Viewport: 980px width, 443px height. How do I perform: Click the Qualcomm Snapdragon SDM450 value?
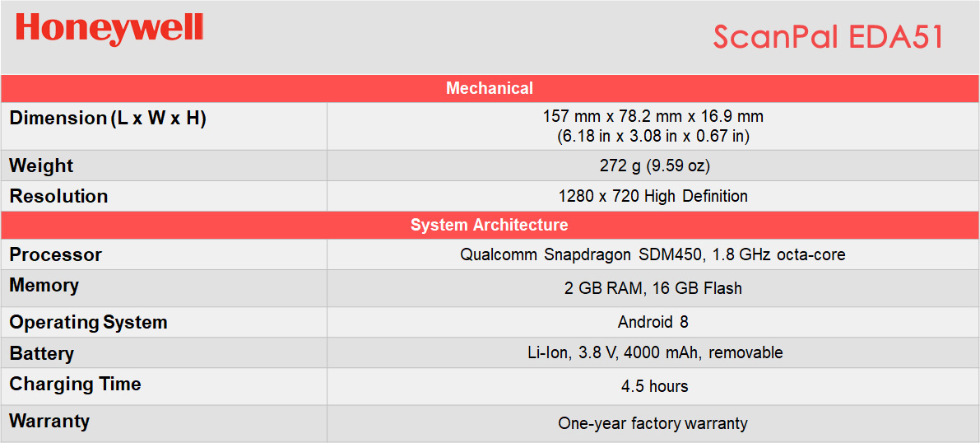[x=653, y=254]
